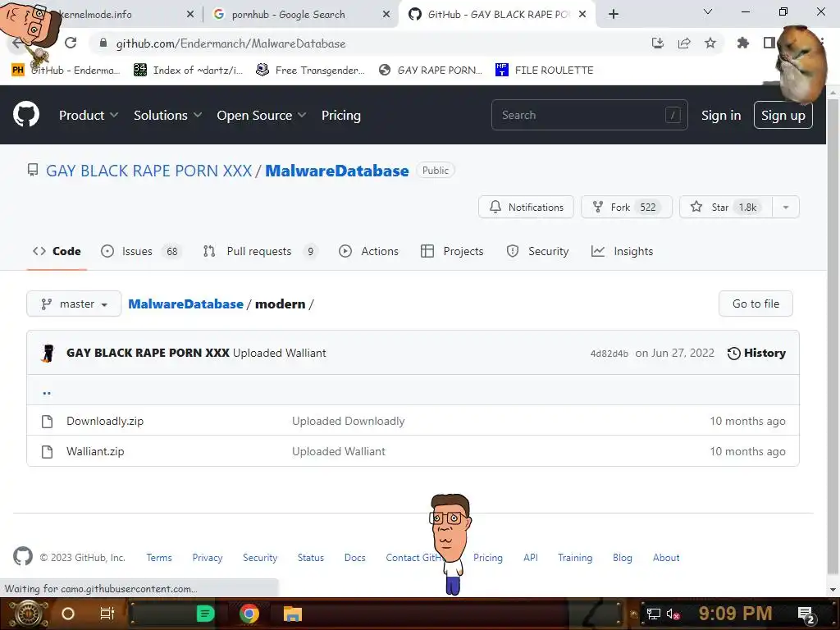840x630 pixels.
Task: Open the repository Security tab
Action: pos(537,251)
